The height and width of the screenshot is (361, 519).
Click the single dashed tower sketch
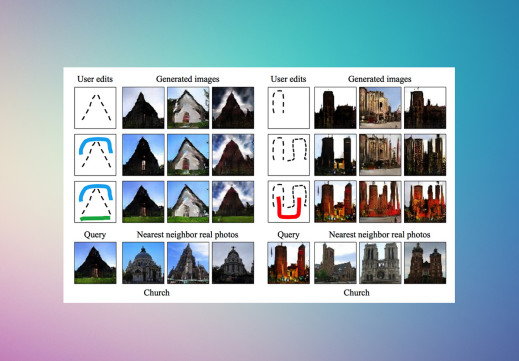click(289, 108)
